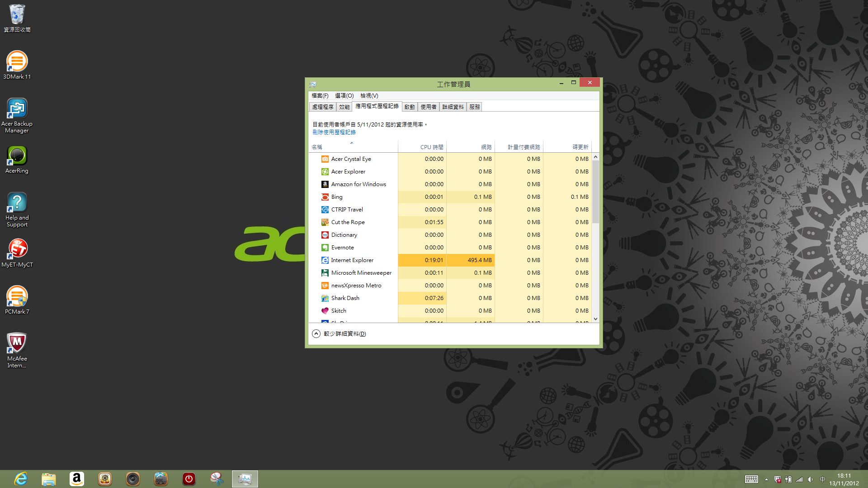Viewport: 868px width, 488px height.
Task: Select the Bing row
Action: coord(450,197)
